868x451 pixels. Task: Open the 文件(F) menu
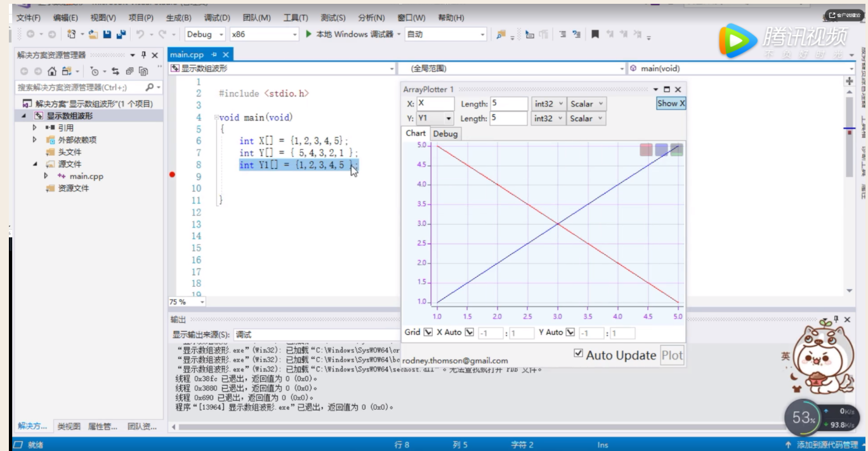(x=29, y=18)
